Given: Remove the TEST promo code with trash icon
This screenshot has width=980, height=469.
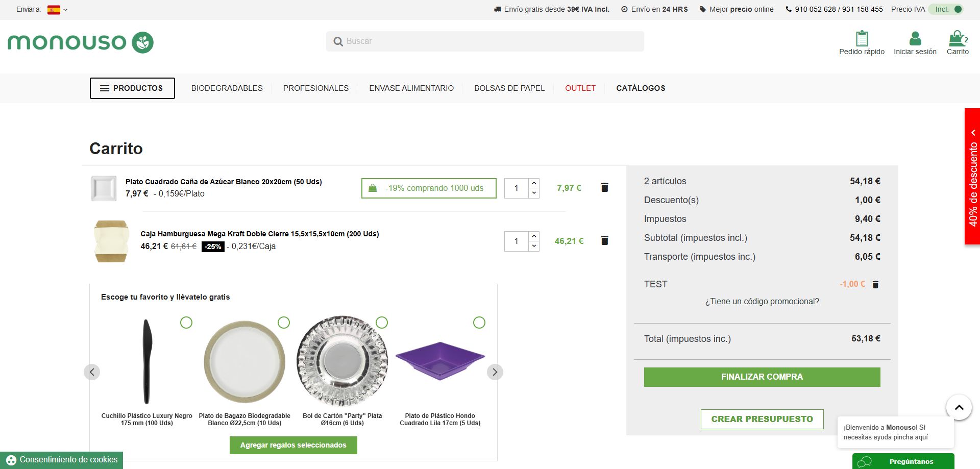Looking at the screenshot, I should click(875, 284).
